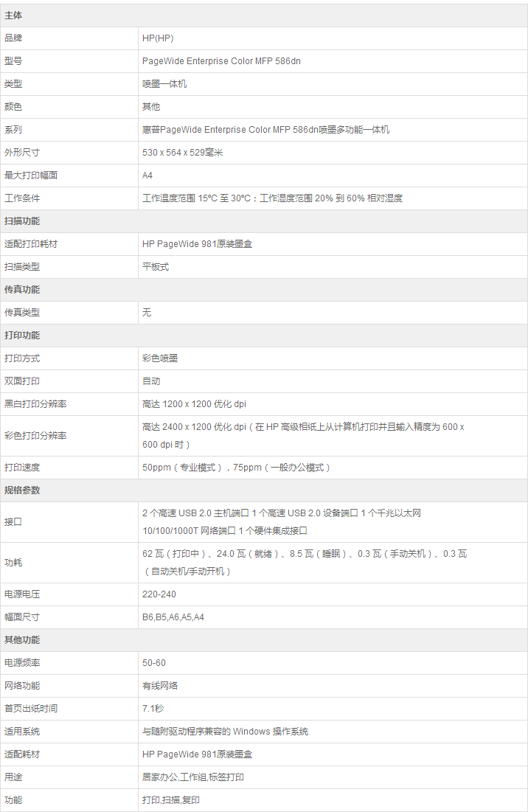
Task: Select the working temperature and humidity value
Action: click(x=272, y=198)
